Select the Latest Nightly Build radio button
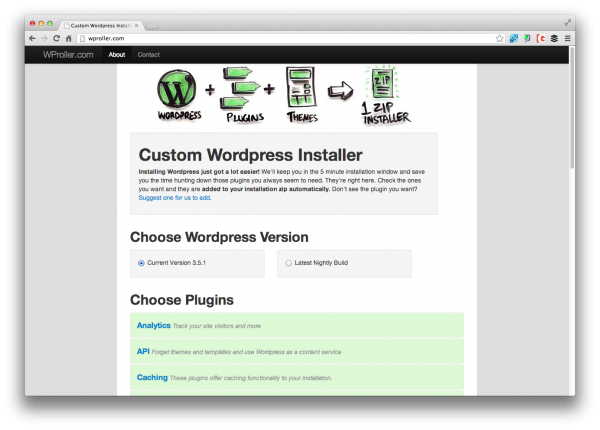 coord(289,263)
